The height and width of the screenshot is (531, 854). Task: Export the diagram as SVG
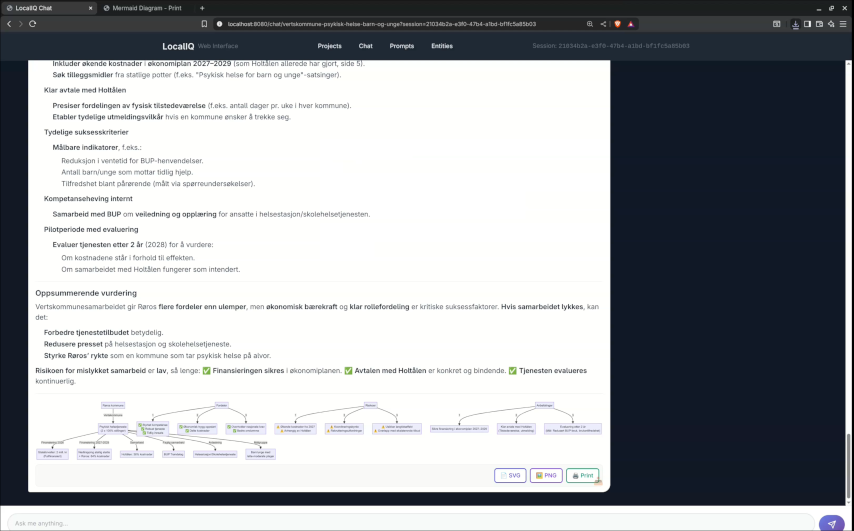tap(510, 475)
